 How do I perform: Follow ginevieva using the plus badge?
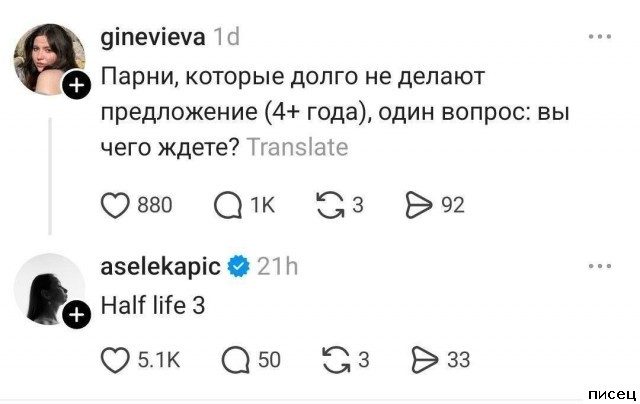(78, 88)
